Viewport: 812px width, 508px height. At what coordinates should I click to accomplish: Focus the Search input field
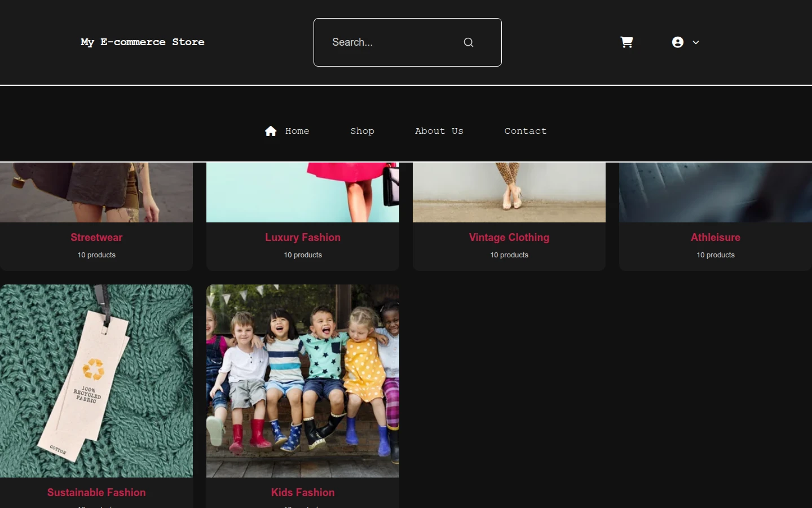[407, 42]
